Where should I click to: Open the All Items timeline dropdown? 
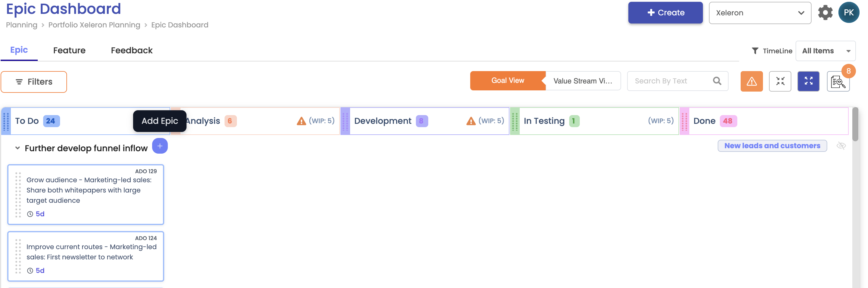tap(825, 51)
